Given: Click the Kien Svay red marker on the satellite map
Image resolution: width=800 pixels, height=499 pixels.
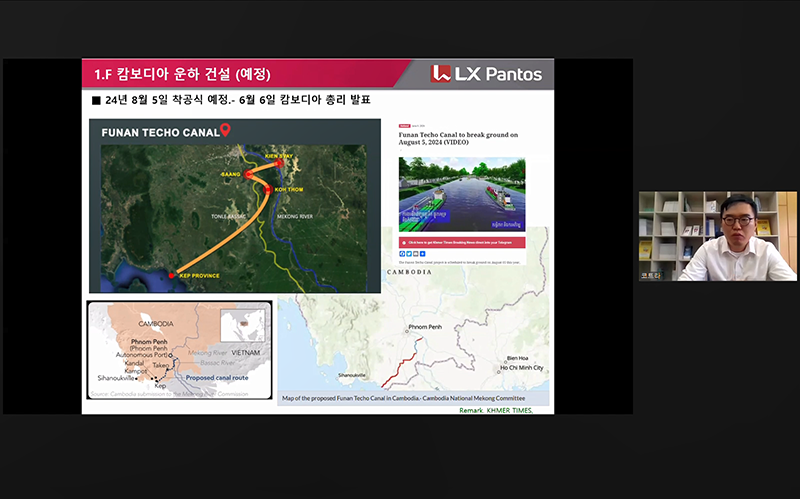Looking at the screenshot, I should [279, 163].
